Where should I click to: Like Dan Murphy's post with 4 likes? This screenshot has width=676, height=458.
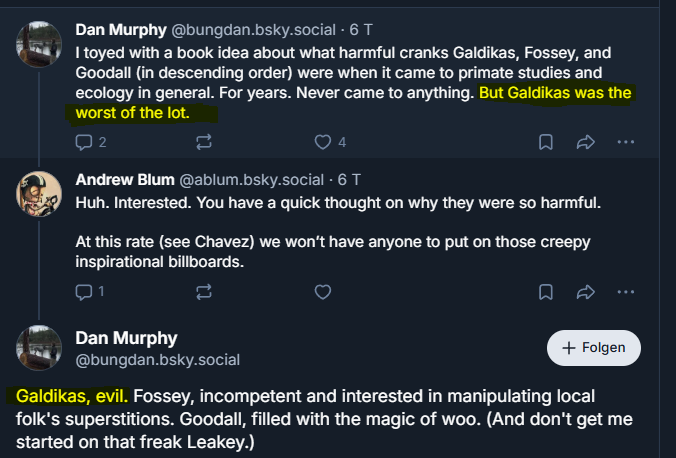[323, 142]
